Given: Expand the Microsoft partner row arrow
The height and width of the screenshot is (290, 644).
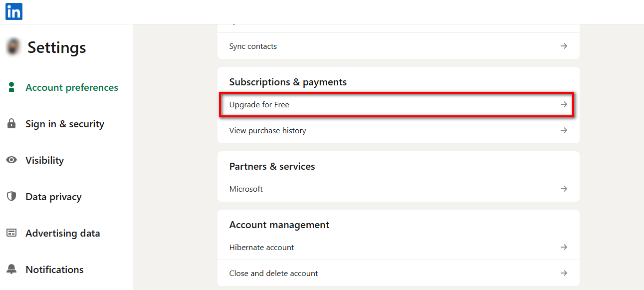Looking at the screenshot, I should click(563, 189).
